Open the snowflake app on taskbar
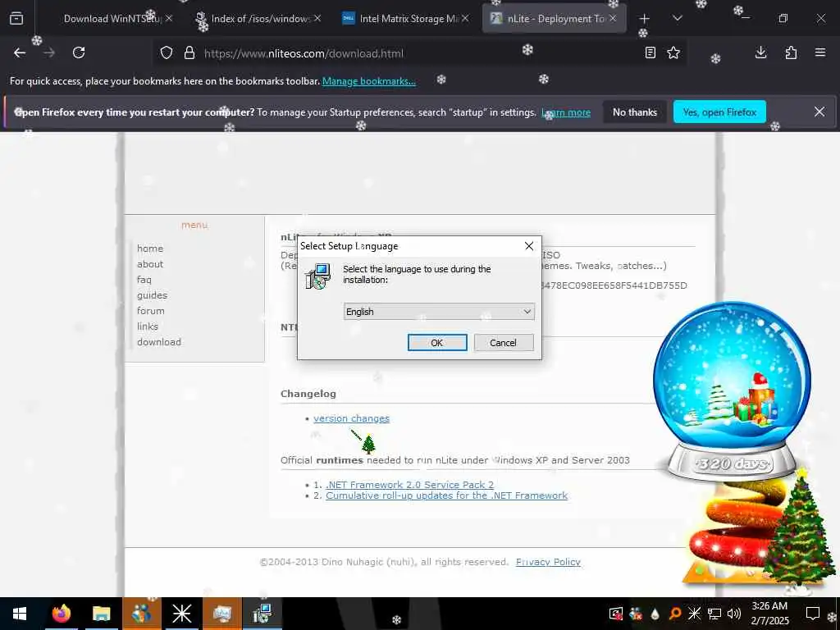 pos(181,614)
